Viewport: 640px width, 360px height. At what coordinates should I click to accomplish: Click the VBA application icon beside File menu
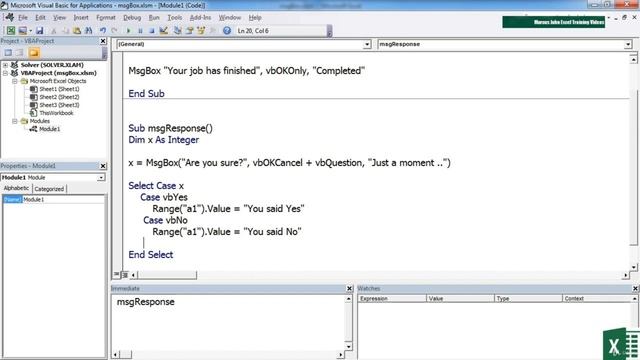[x=9, y=18]
